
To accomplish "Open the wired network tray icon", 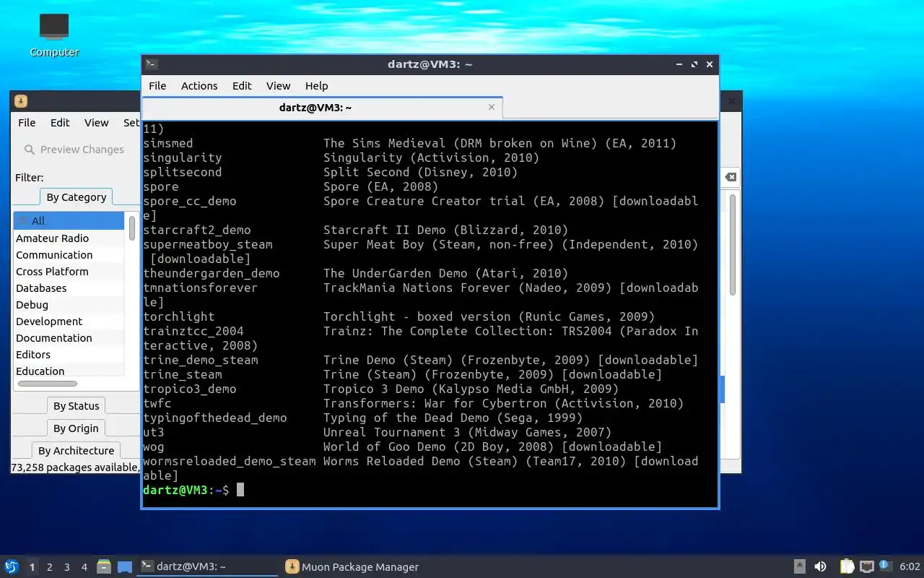I will point(866,566).
